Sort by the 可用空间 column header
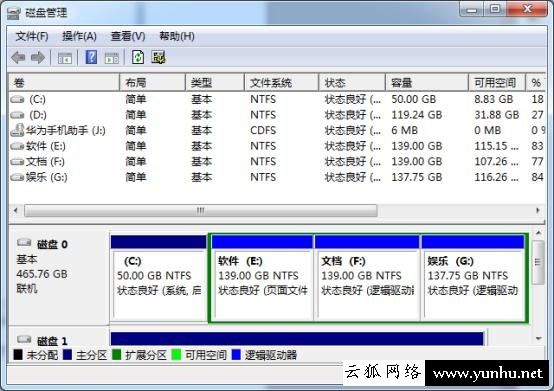The width and height of the screenshot is (554, 391). (497, 83)
